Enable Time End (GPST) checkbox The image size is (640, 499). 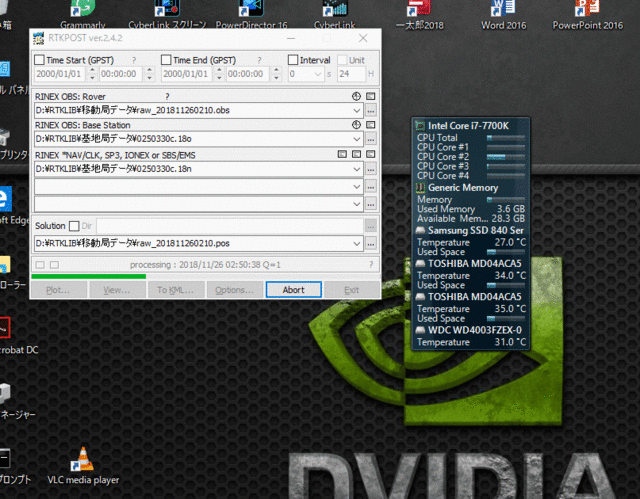(166, 60)
